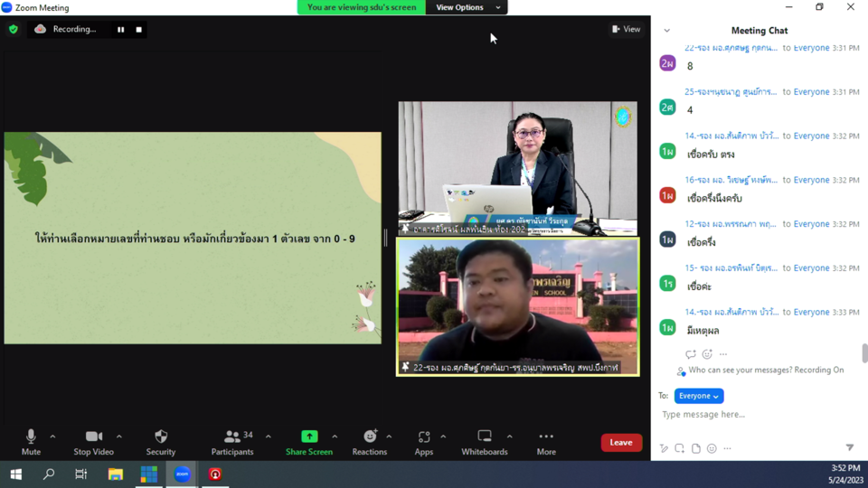Open Whiteboards from the meeting toolbar
868x488 pixels.
click(485, 440)
